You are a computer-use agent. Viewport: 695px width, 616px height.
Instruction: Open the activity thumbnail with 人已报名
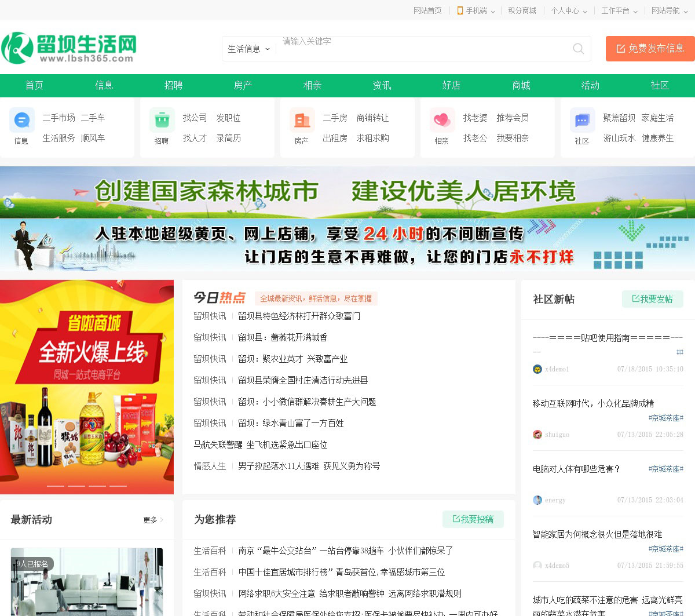click(87, 582)
